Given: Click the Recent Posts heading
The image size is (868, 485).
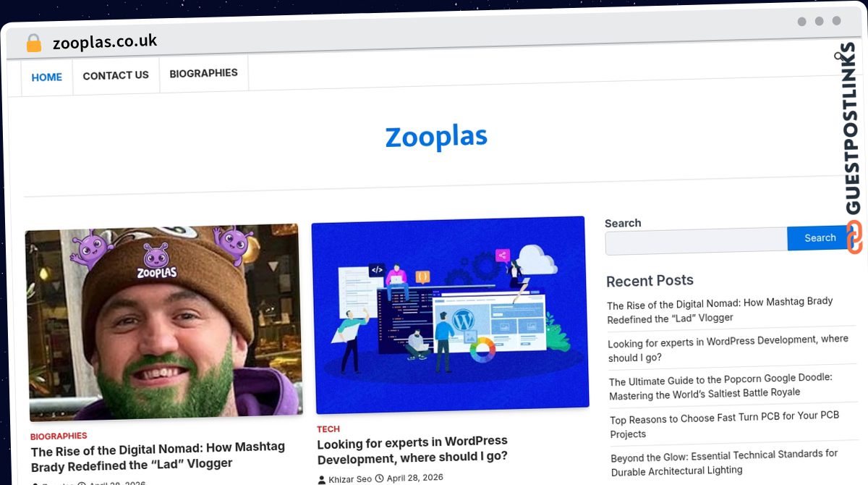Looking at the screenshot, I should pos(650,281).
